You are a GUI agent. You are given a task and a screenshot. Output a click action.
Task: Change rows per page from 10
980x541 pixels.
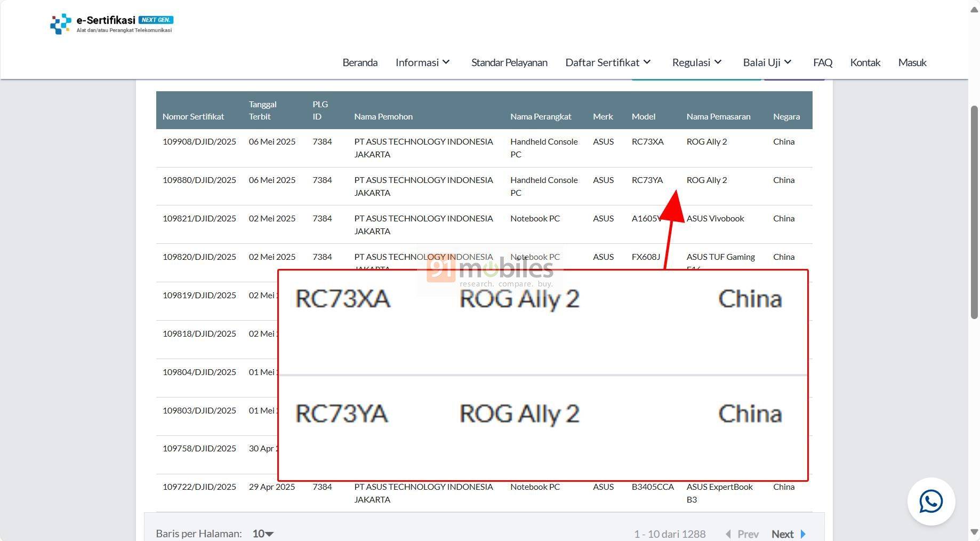[x=262, y=534]
